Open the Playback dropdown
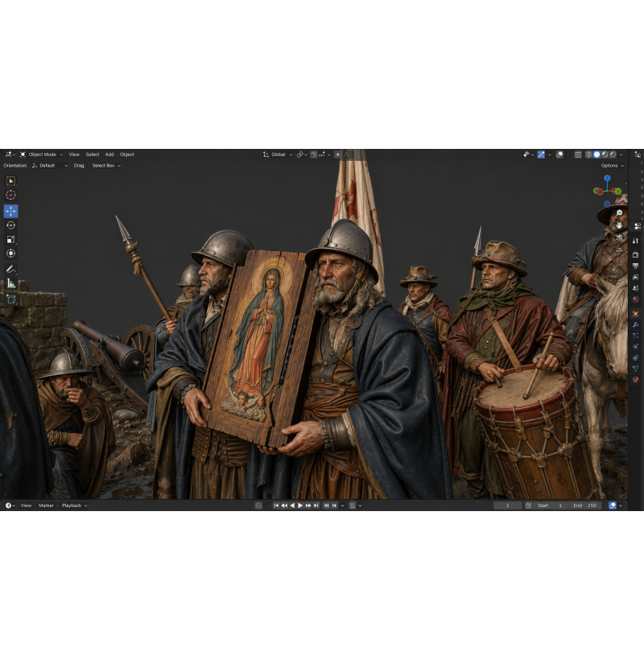Viewport: 644px width, 660px height. click(74, 505)
